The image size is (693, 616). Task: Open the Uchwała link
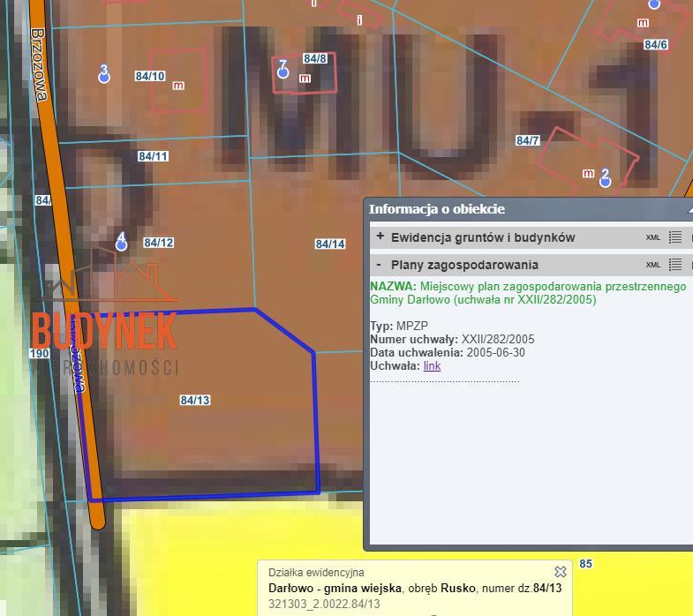coord(432,365)
